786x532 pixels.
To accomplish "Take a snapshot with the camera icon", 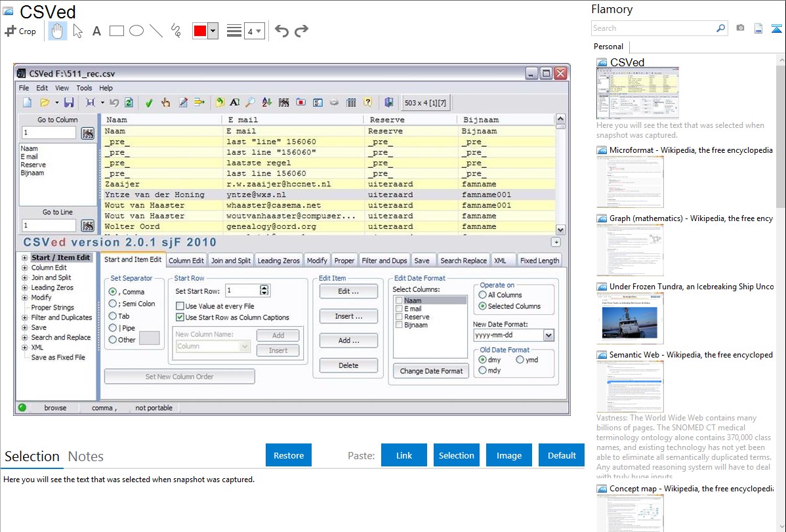I will 740,28.
